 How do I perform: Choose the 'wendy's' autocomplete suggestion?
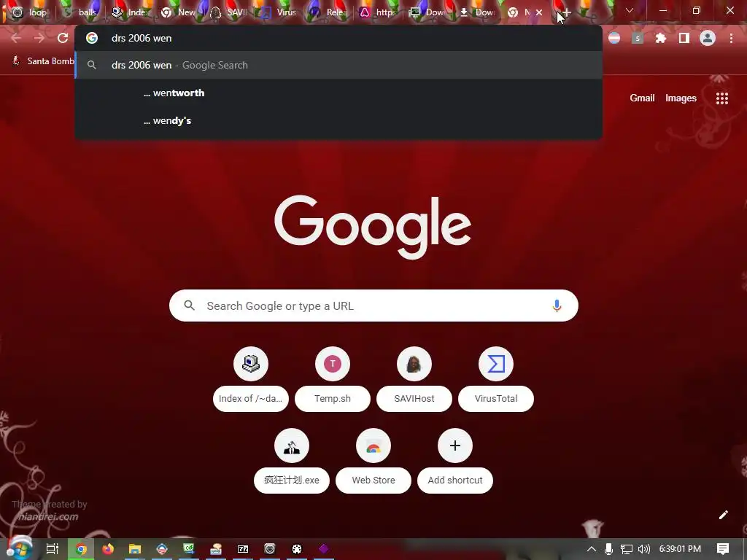tap(338, 120)
